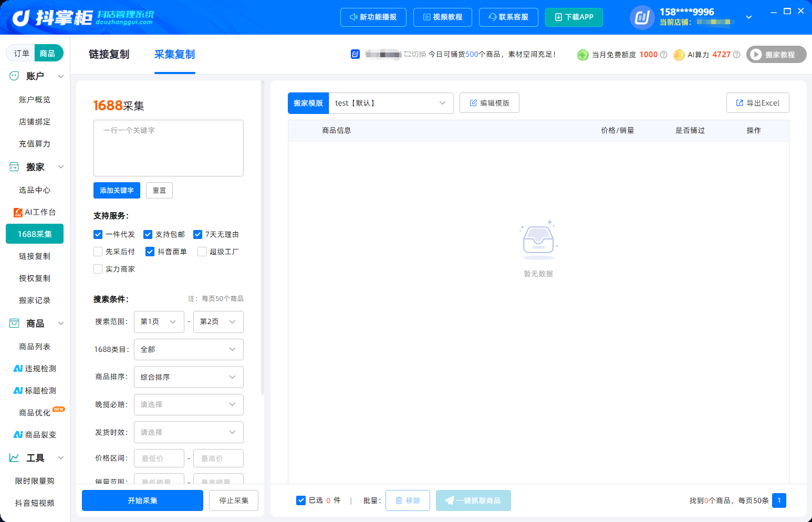The height and width of the screenshot is (522, 812).
Task: Open the 晚揽必赔 dropdown
Action: [x=189, y=404]
